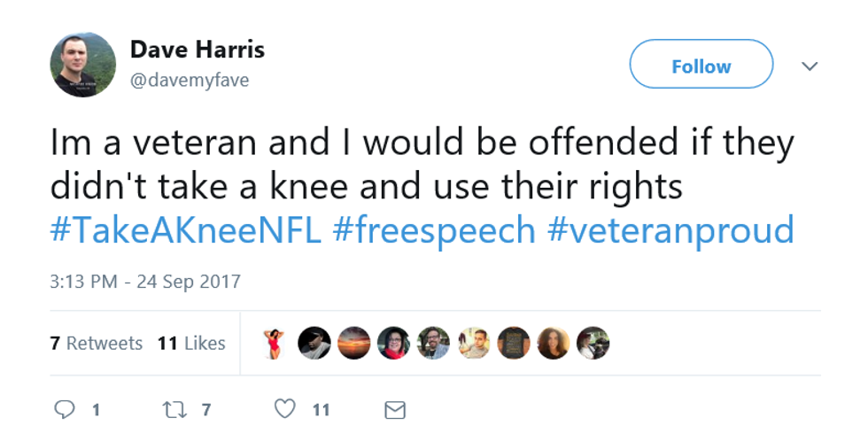View the list of 7 Retweets

[97, 343]
